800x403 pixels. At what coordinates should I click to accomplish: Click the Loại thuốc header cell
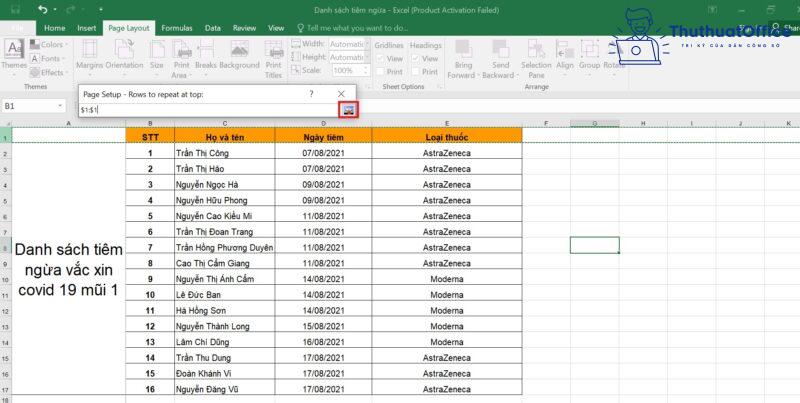click(447, 137)
